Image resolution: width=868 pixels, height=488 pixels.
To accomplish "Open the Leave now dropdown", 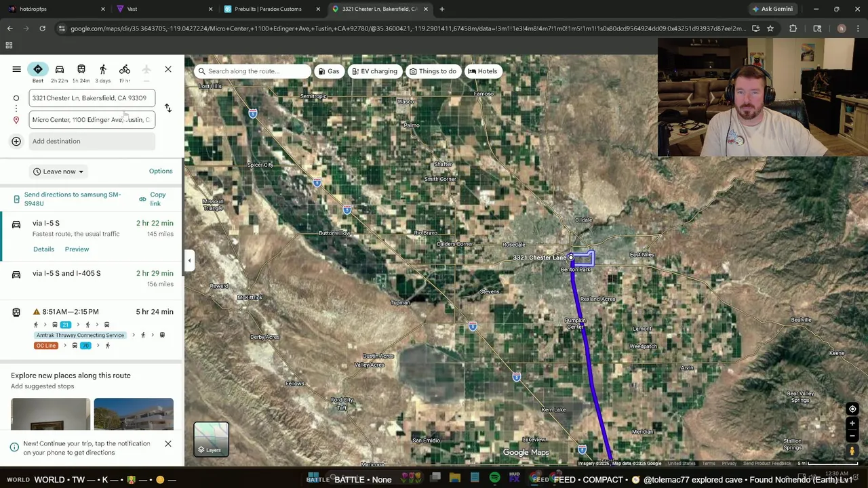I will [x=58, y=171].
